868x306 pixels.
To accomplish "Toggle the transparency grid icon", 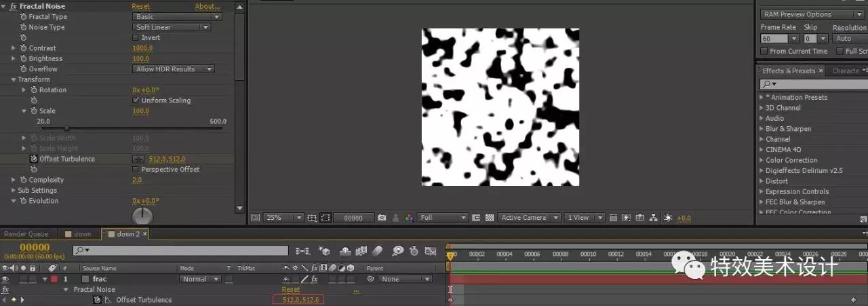I will tap(489, 218).
